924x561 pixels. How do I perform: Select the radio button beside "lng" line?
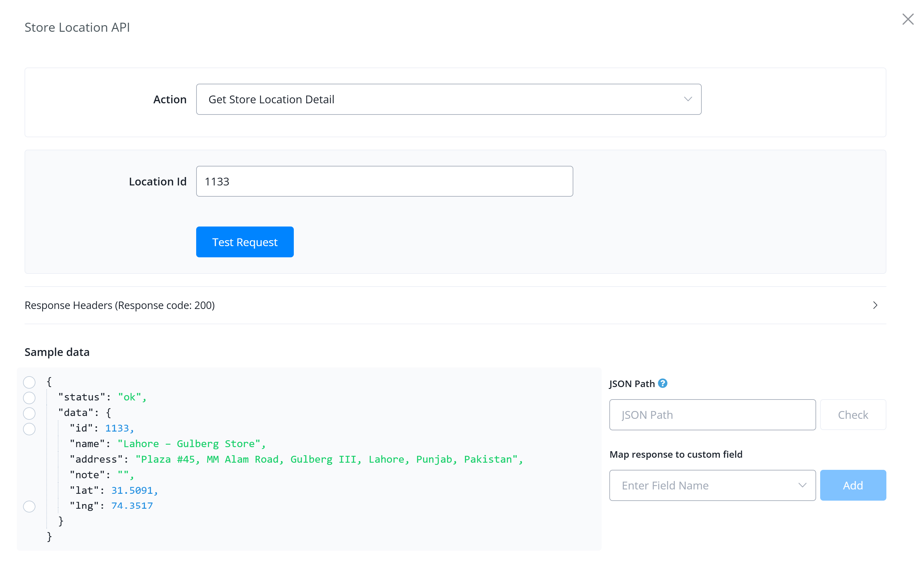[x=29, y=506]
